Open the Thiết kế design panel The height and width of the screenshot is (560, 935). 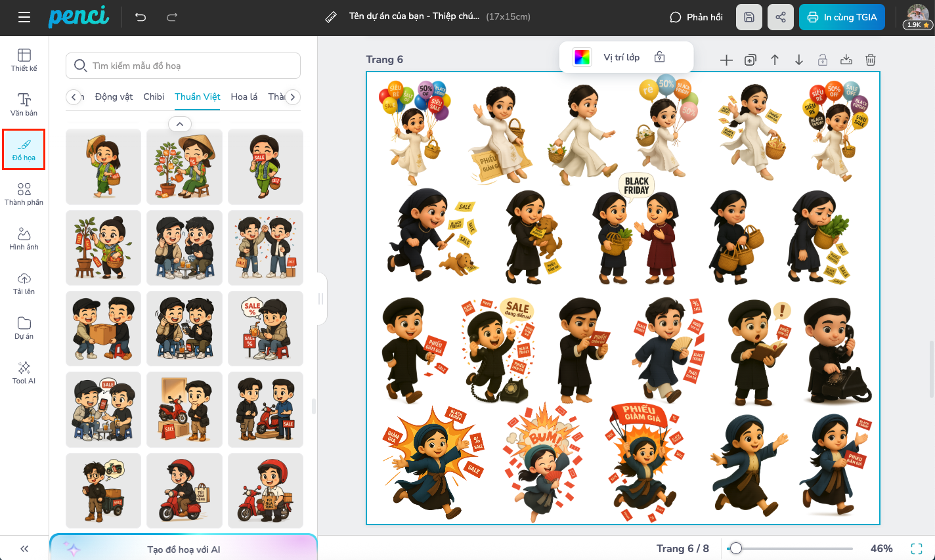[x=24, y=60]
